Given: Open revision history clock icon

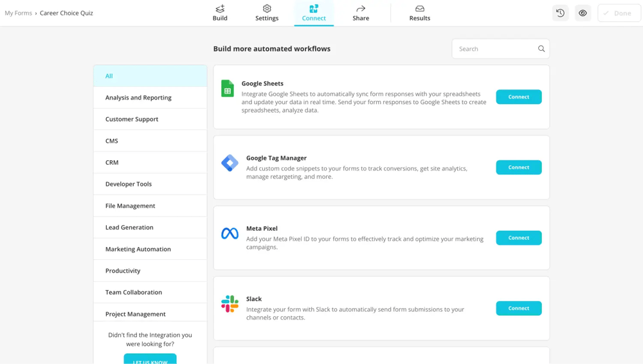Looking at the screenshot, I should coord(561,13).
